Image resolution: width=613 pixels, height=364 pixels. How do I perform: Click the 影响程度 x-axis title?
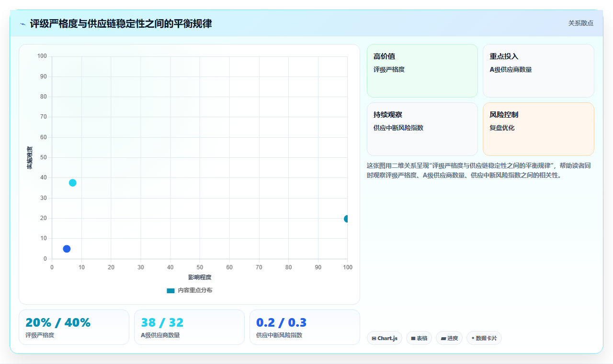[200, 277]
